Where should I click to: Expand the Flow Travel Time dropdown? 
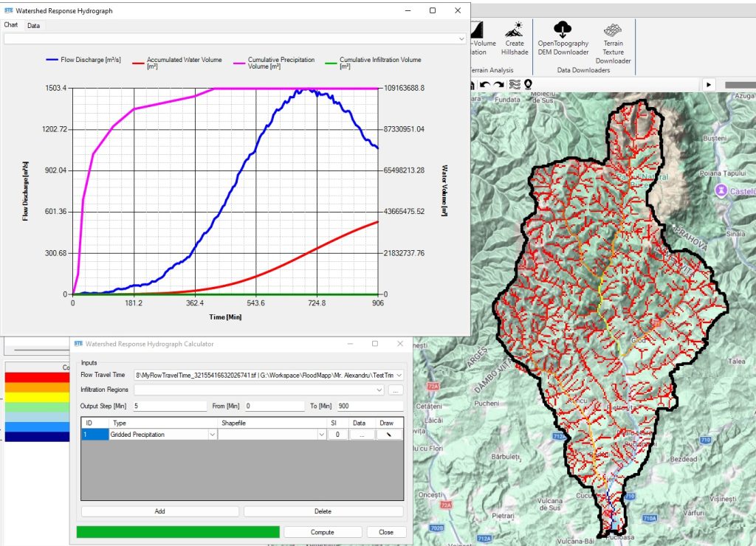[399, 376]
